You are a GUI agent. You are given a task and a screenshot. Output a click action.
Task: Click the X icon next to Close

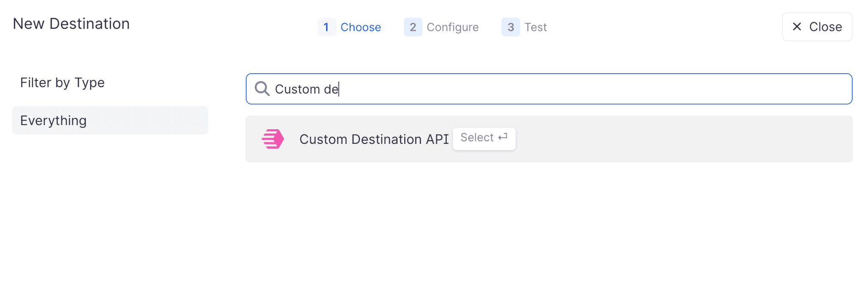pos(796,27)
